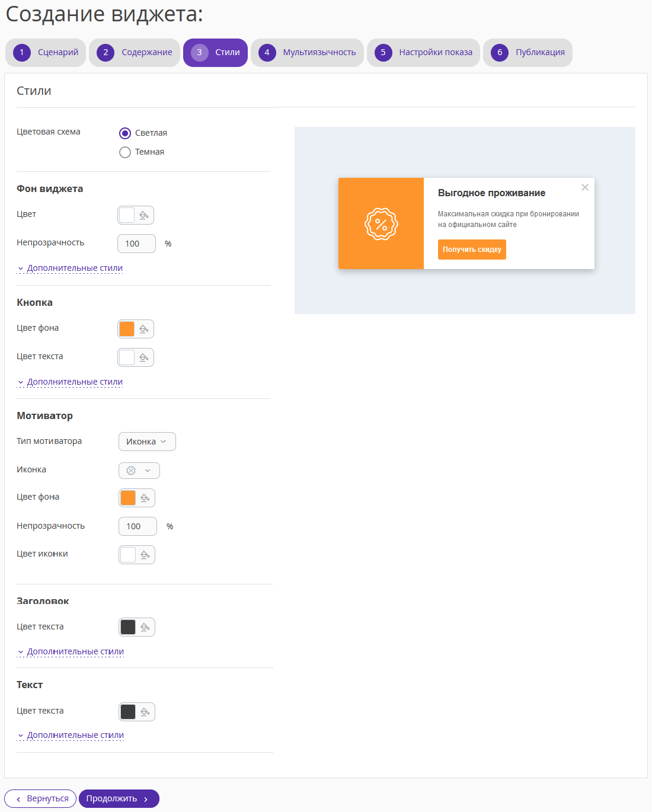
Task: Select the Темная color scheme
Action: coord(125,152)
